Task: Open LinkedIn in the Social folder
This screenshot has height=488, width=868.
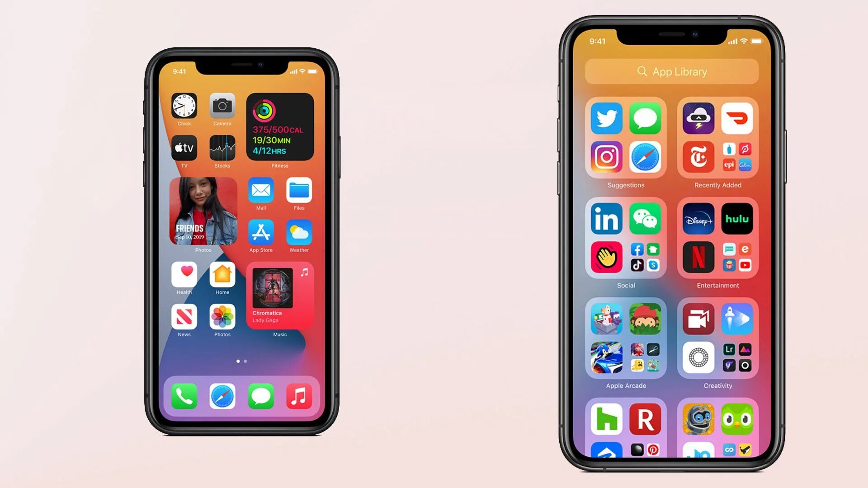Action: coord(607,219)
